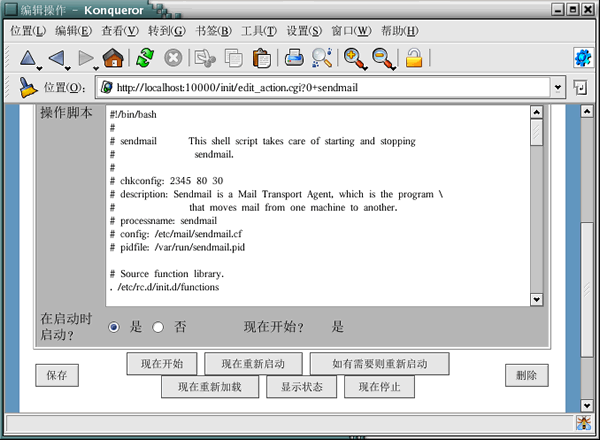Open the 窗口(W) menu
This screenshot has height=440, width=600.
tap(351, 31)
